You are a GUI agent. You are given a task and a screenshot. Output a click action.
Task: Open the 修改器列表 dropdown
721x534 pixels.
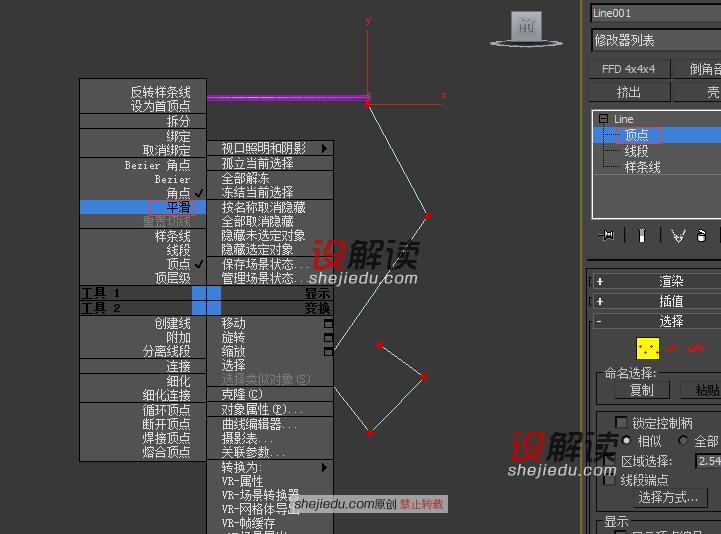[657, 40]
